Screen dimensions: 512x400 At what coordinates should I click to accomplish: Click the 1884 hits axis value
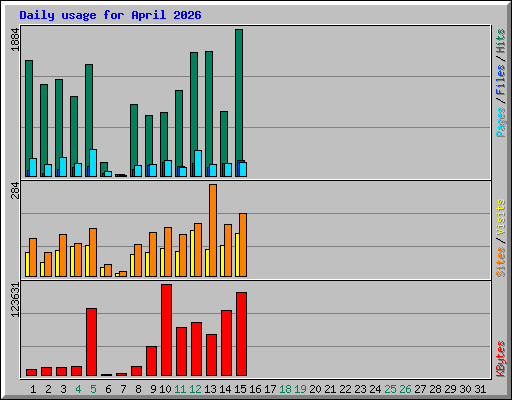[x=15, y=39]
